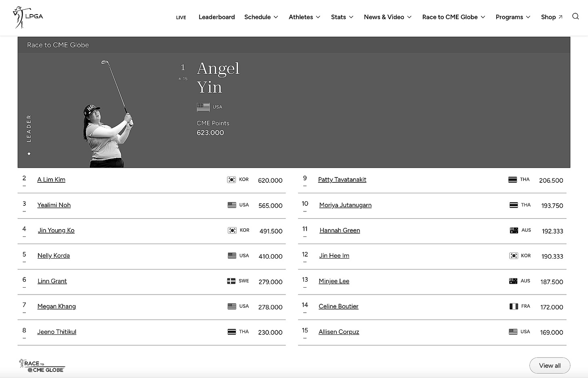Click the vertical LEADER label
Image resolution: width=588 pixels, height=378 pixels.
pyautogui.click(x=29, y=128)
